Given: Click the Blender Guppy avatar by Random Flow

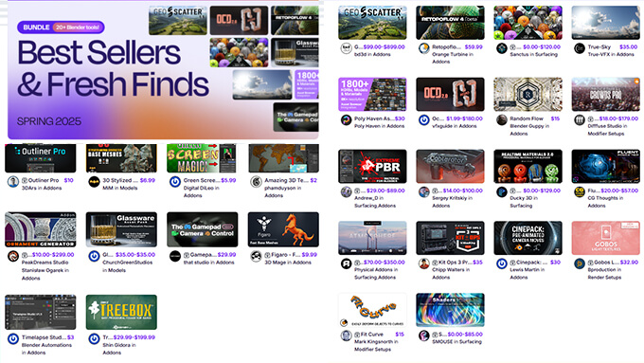Looking at the screenshot, I should [x=502, y=120].
